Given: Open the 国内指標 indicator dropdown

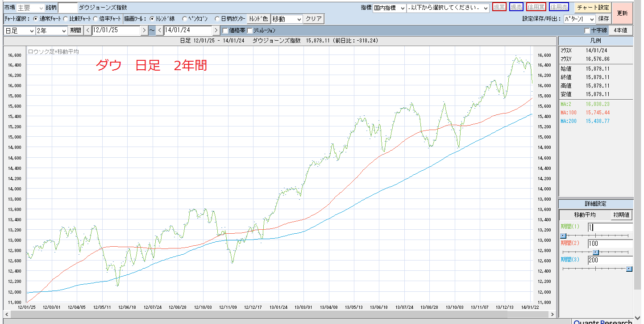Looking at the screenshot, I should (390, 8).
